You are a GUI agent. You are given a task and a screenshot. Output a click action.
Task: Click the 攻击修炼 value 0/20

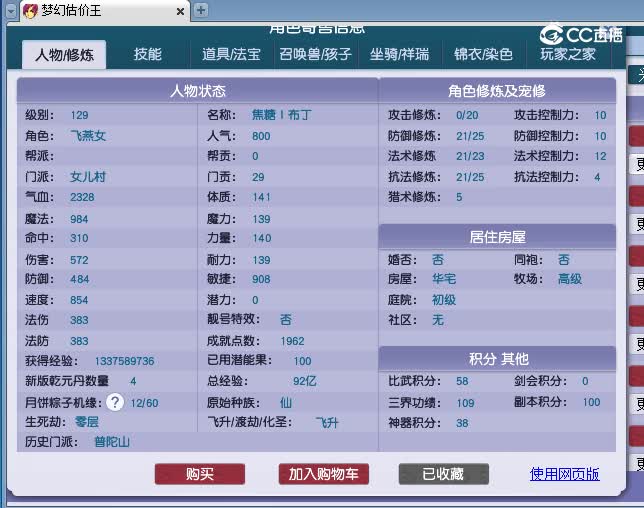click(467, 115)
